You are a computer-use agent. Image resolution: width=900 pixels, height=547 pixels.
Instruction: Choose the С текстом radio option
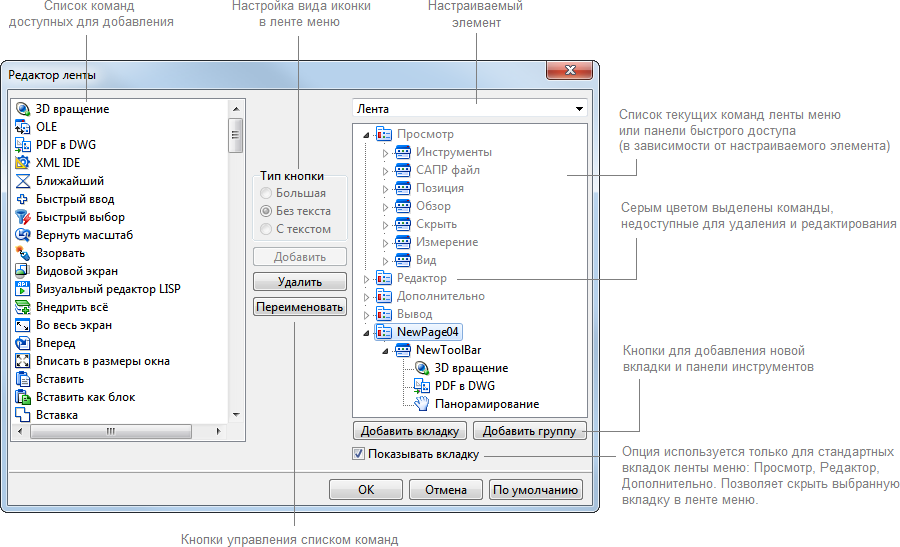265,229
